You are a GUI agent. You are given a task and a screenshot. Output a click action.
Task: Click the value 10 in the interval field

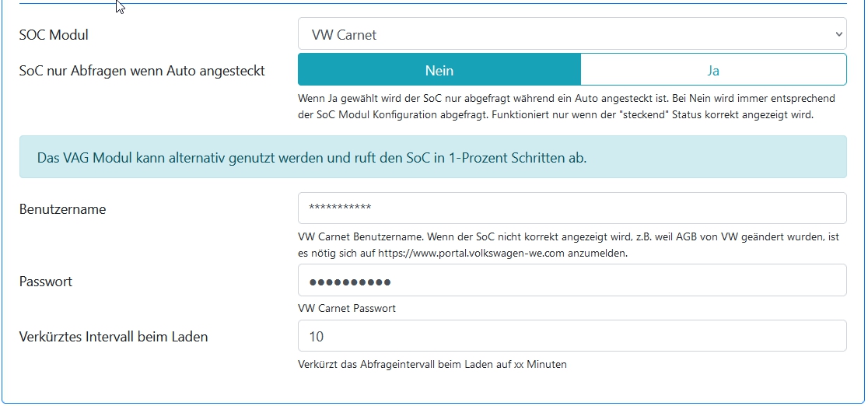pyautogui.click(x=316, y=337)
